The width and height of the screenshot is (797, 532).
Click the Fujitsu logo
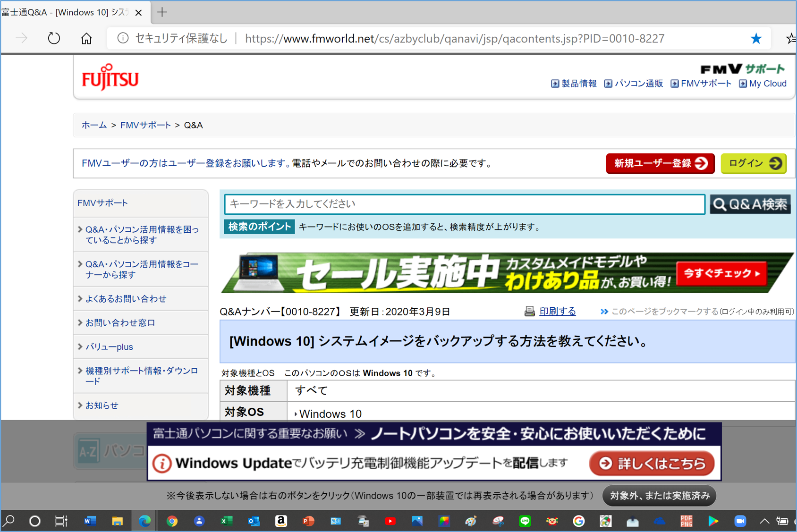click(x=110, y=77)
